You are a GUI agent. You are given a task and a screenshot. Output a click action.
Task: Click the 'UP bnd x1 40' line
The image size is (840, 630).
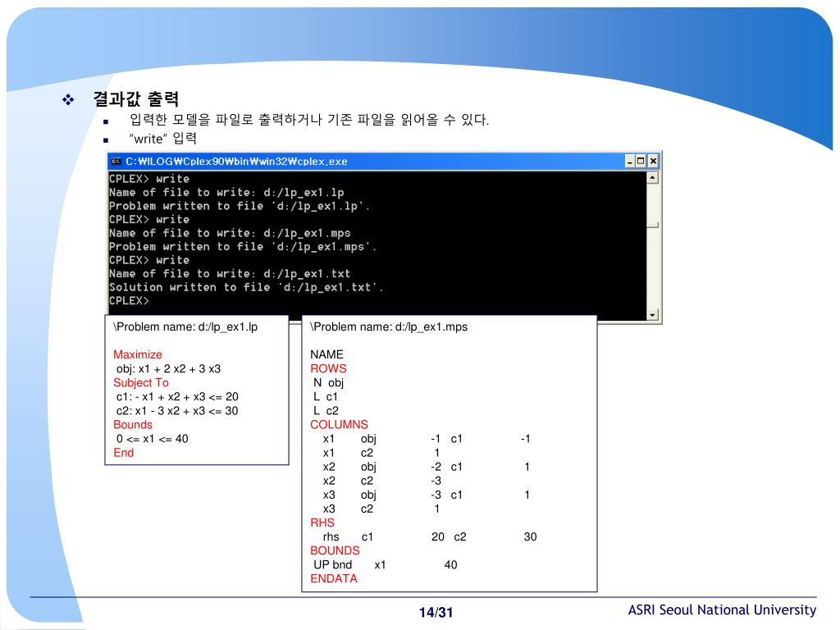[x=386, y=564]
